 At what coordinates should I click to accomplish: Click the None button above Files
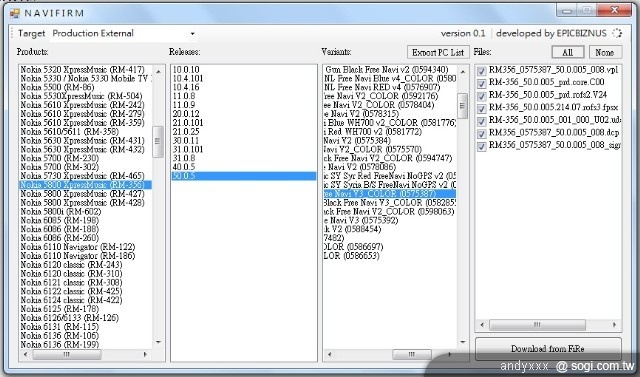(605, 52)
